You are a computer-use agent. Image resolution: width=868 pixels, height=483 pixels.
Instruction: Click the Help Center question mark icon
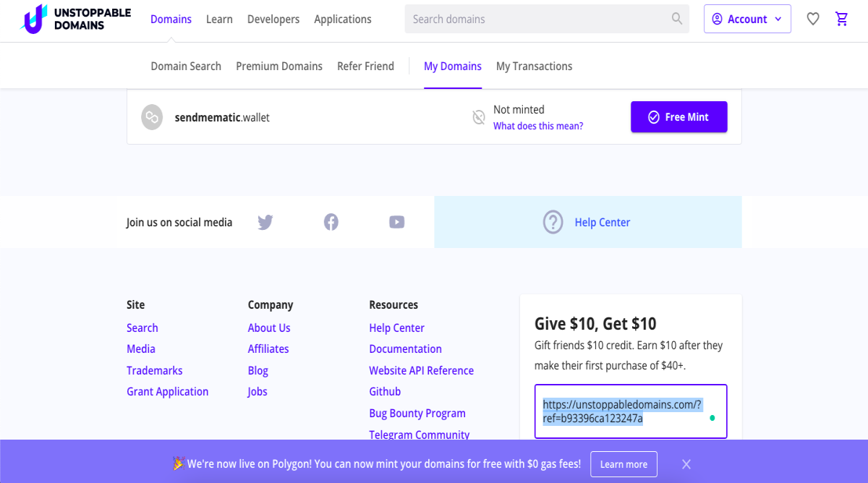[553, 222]
